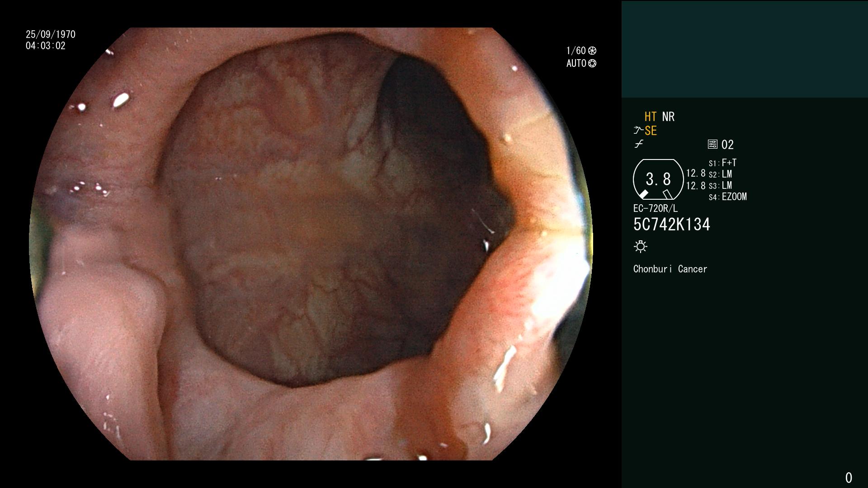
Task: Click the HT indicator
Action: point(650,117)
